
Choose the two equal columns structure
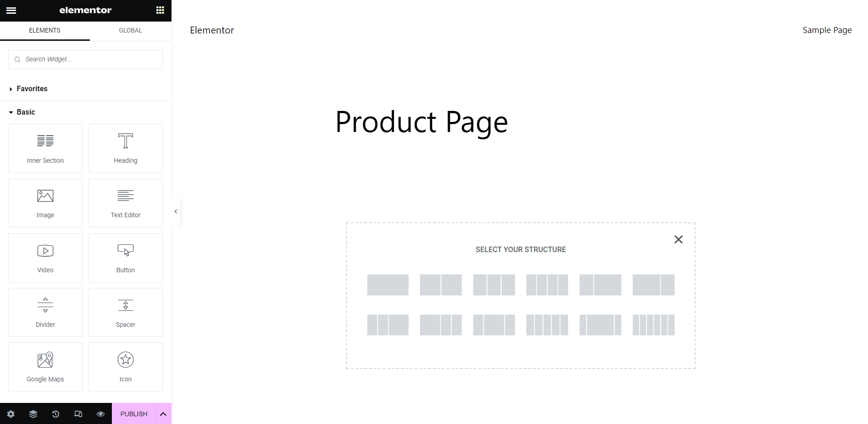coord(441,285)
